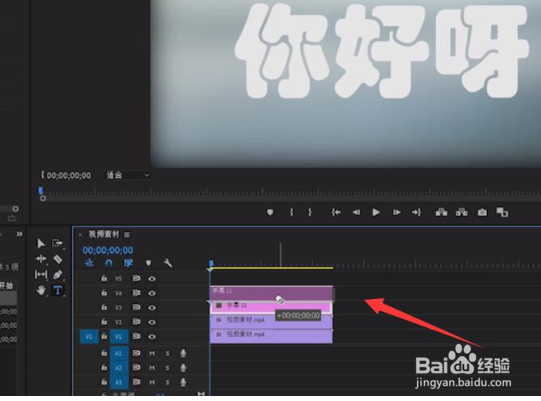Solo track A3

(x=167, y=382)
